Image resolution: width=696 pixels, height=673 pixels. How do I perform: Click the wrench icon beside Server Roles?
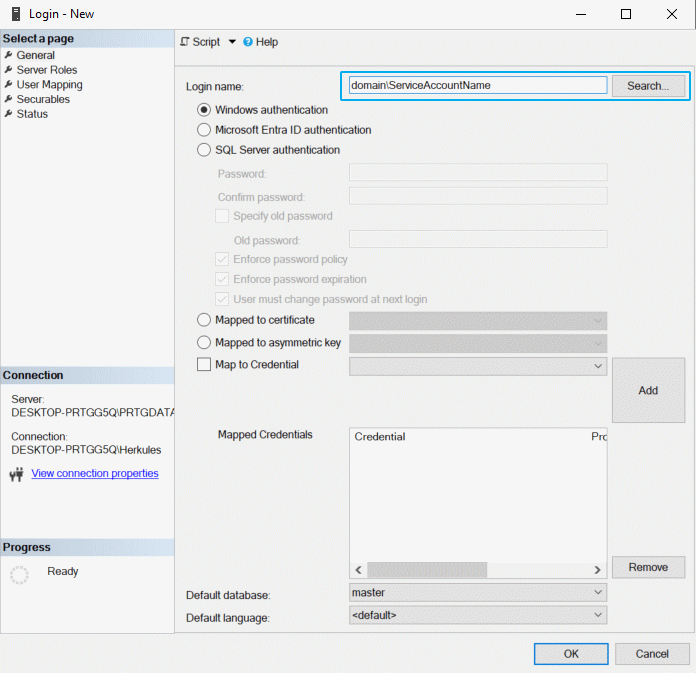[8, 70]
